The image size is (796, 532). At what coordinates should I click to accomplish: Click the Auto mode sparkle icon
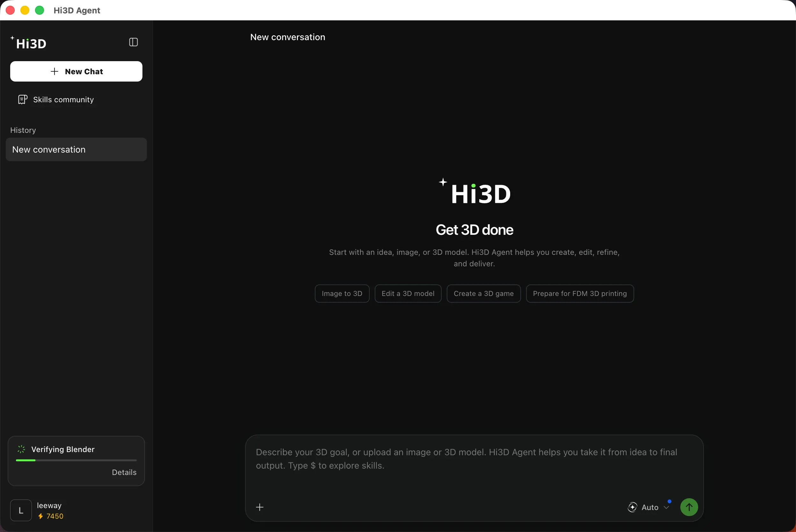point(632,507)
